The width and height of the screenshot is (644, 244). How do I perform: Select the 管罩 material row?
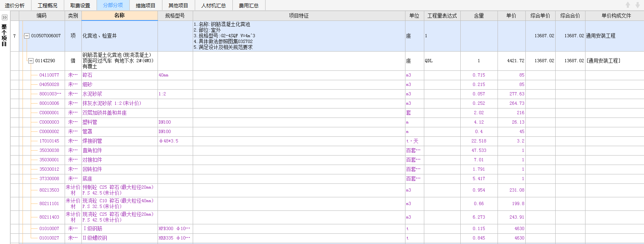[x=327, y=132]
